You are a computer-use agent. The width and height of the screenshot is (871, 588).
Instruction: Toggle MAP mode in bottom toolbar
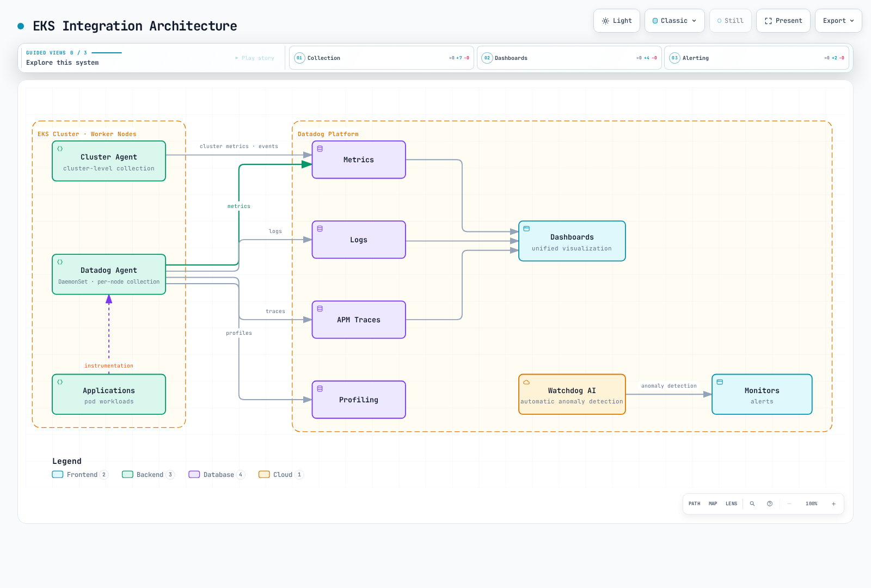pyautogui.click(x=713, y=504)
